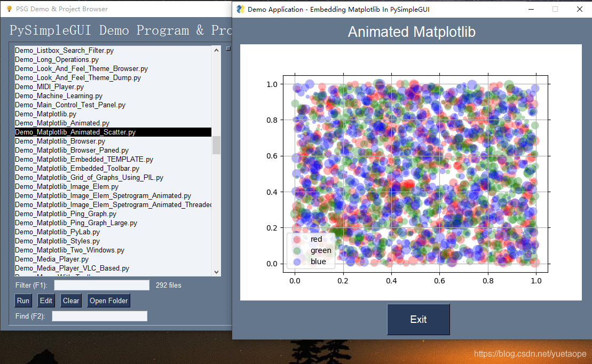Select Demo_Matplotlib_Animated.py
The height and width of the screenshot is (364, 592).
click(113, 123)
